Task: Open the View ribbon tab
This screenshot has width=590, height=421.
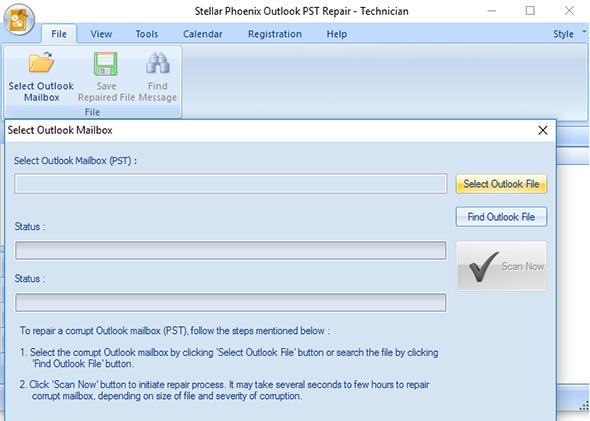Action: 101,34
